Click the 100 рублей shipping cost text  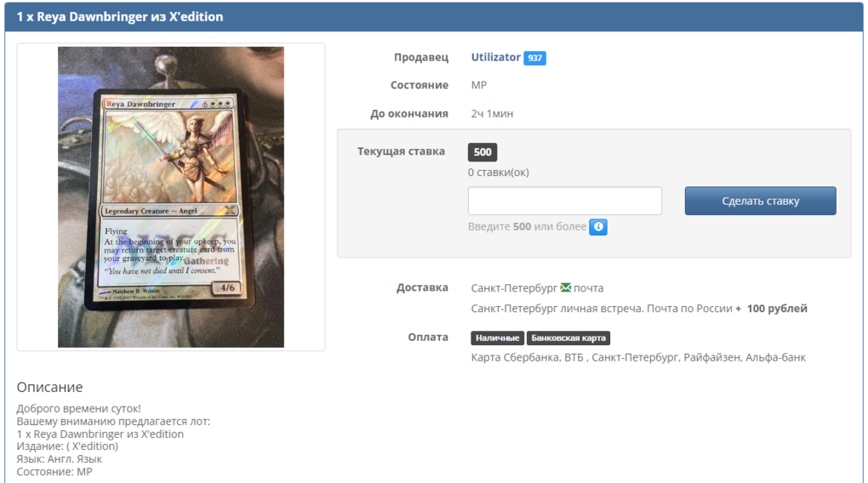click(x=776, y=309)
